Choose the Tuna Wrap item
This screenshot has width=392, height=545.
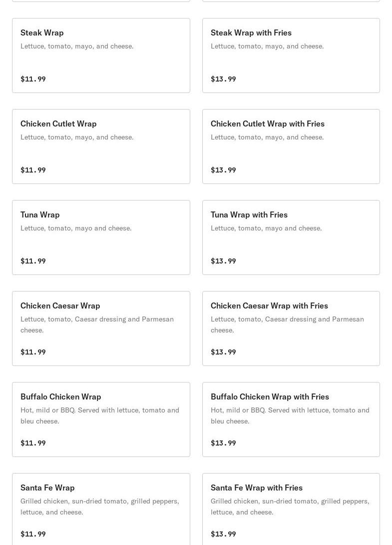(x=101, y=237)
